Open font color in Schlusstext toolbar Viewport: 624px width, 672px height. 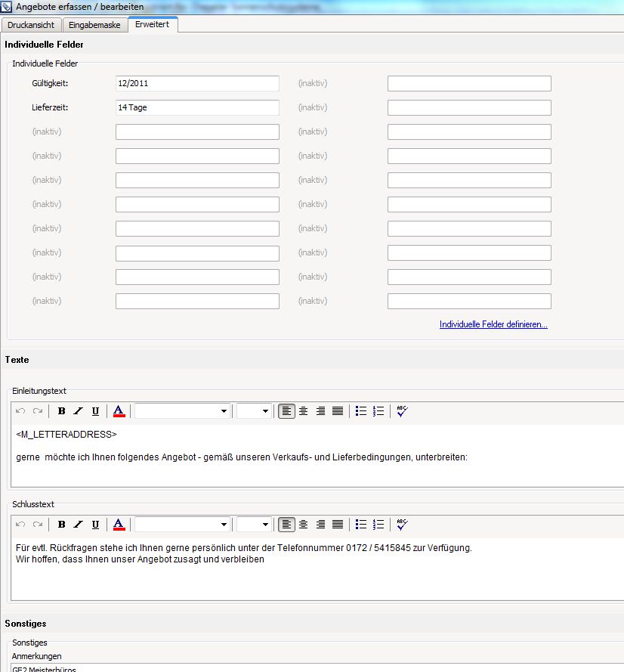click(x=119, y=524)
